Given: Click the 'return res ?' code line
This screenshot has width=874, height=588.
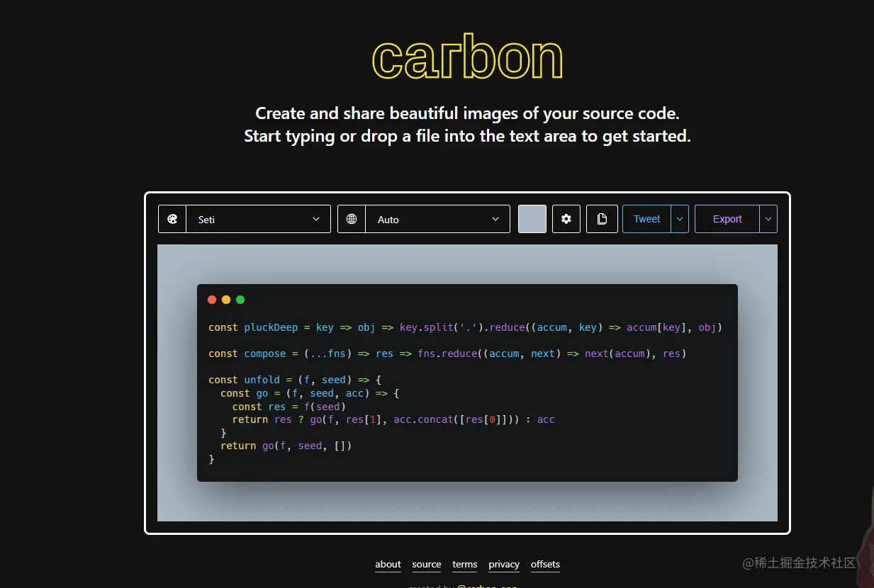Looking at the screenshot, I should pos(393,419).
